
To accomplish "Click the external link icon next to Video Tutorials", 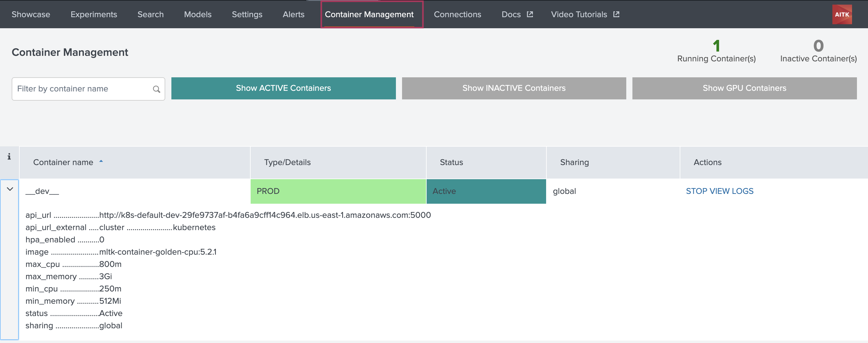I will [616, 14].
